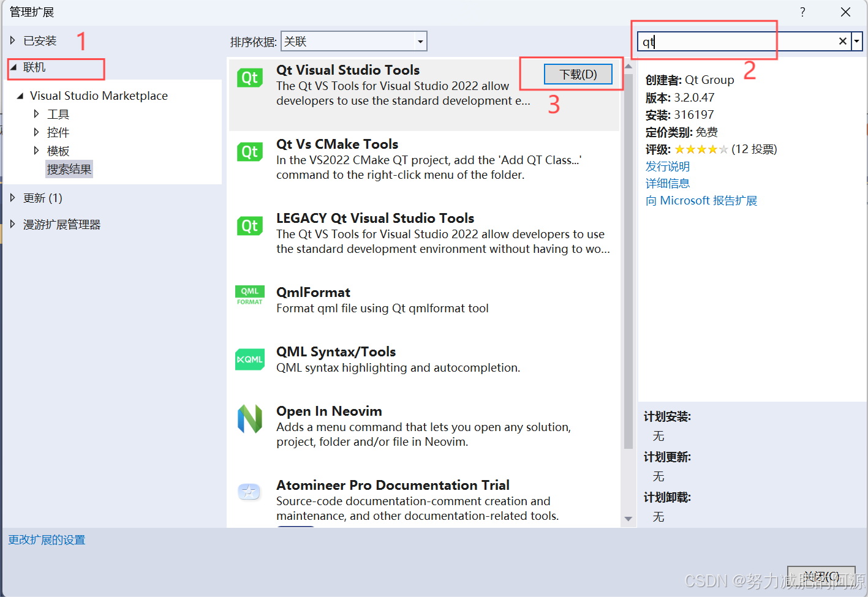This screenshot has height=597, width=868.
Task: Click the Atomineer Pro Documentation icon
Action: coord(249,491)
